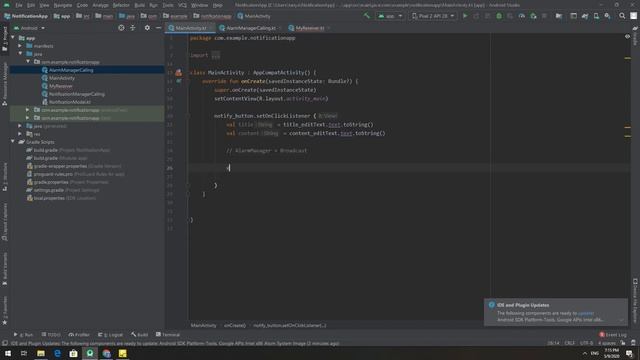Expand the manifests folder
This screenshot has width=640, height=360.
pos(20,46)
